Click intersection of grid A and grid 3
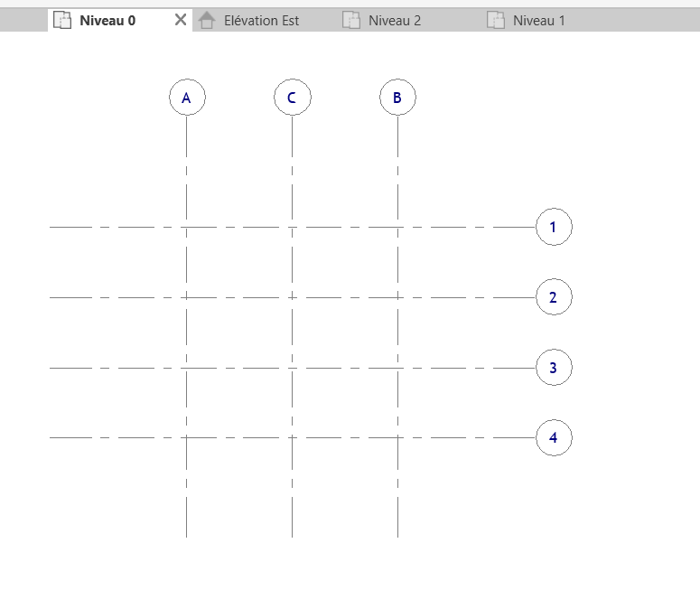 click(x=187, y=368)
